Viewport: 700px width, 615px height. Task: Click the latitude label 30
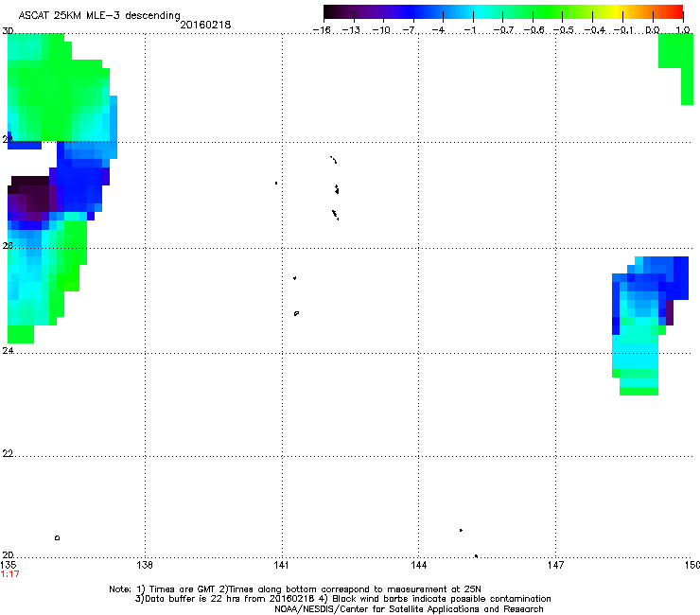click(x=8, y=31)
